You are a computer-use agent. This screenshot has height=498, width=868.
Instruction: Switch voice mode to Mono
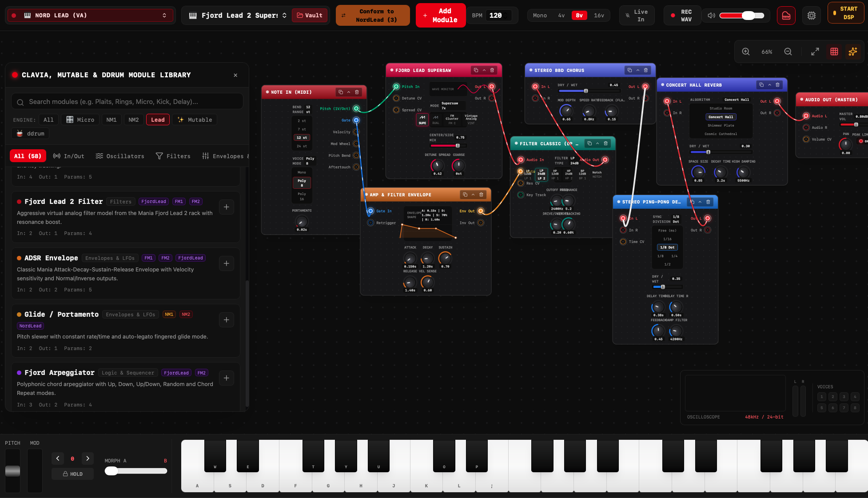pyautogui.click(x=540, y=16)
